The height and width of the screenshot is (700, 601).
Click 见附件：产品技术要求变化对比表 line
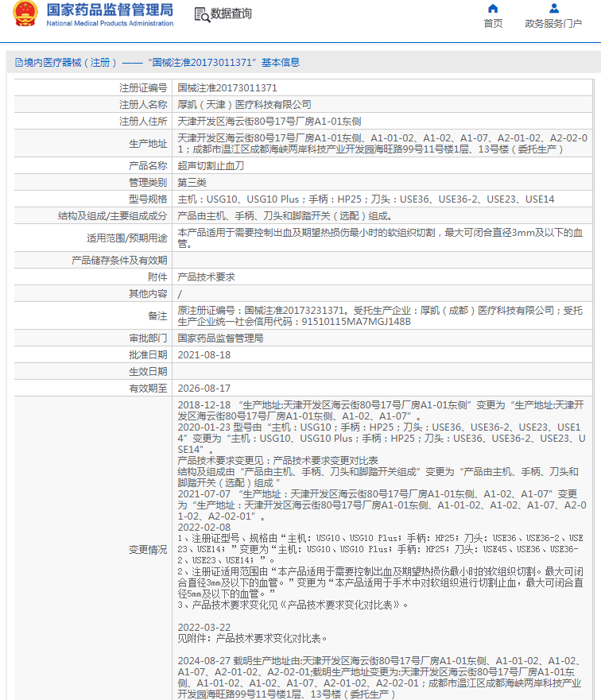252,638
